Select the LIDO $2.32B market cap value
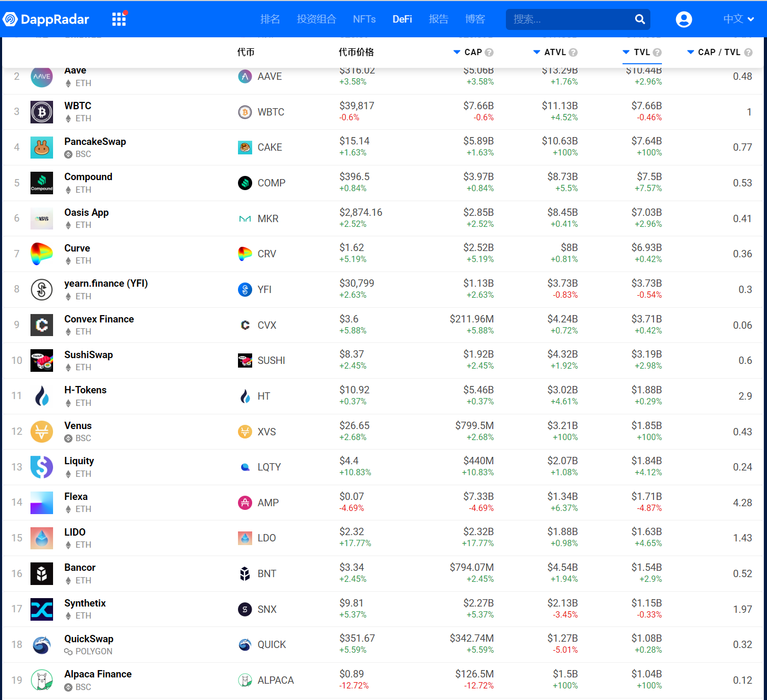This screenshot has width=767, height=700. [x=479, y=532]
